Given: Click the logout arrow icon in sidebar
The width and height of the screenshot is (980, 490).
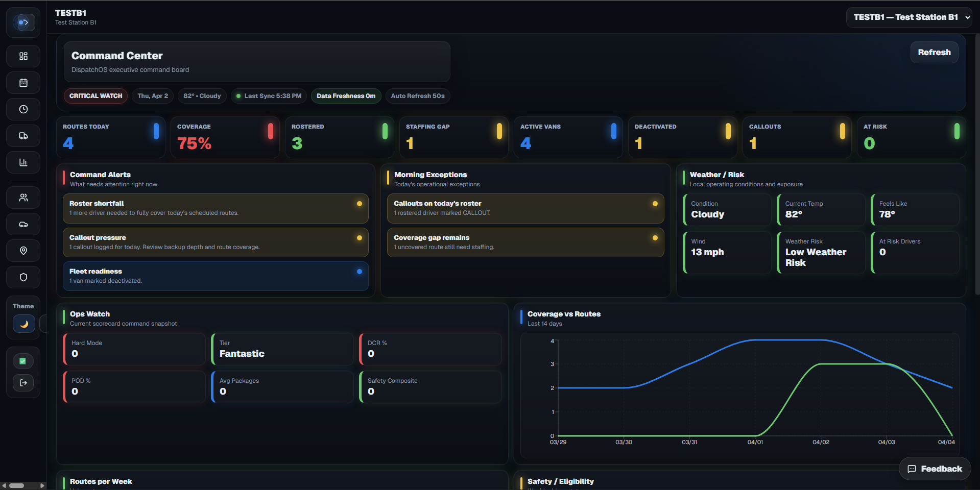Looking at the screenshot, I should coord(23,383).
